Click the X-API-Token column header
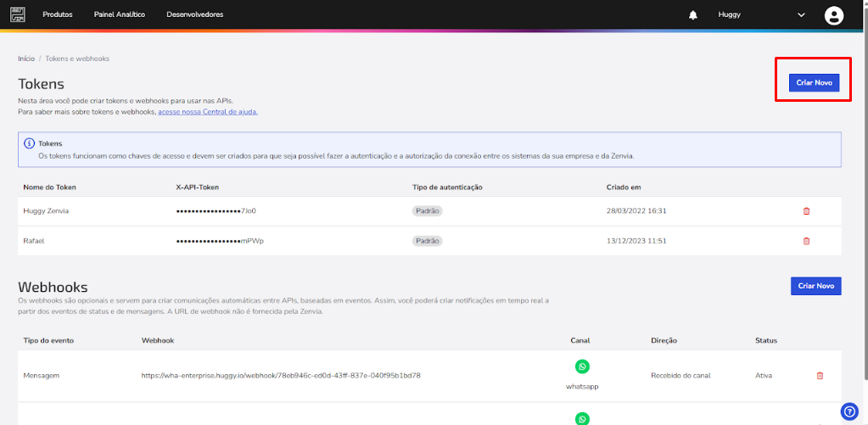This screenshot has width=868, height=425. 198,187
